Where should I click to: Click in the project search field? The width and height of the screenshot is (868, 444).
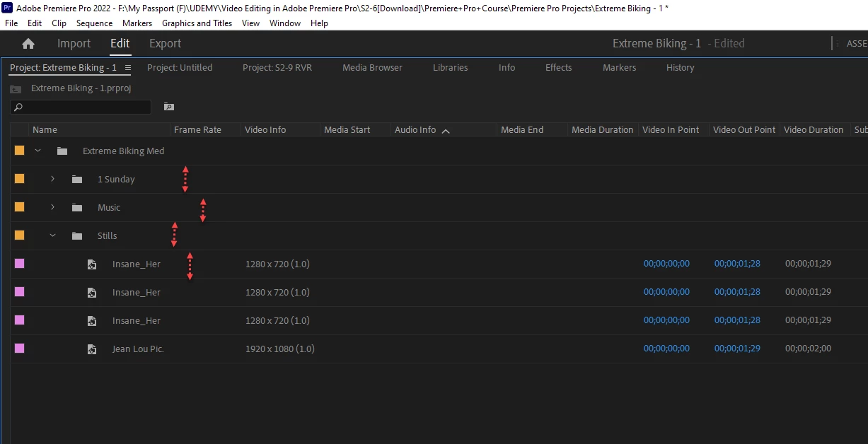click(81, 107)
